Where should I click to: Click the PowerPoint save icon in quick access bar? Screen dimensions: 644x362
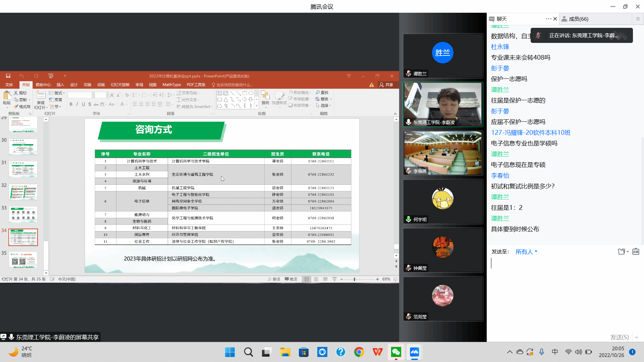pos(8,76)
